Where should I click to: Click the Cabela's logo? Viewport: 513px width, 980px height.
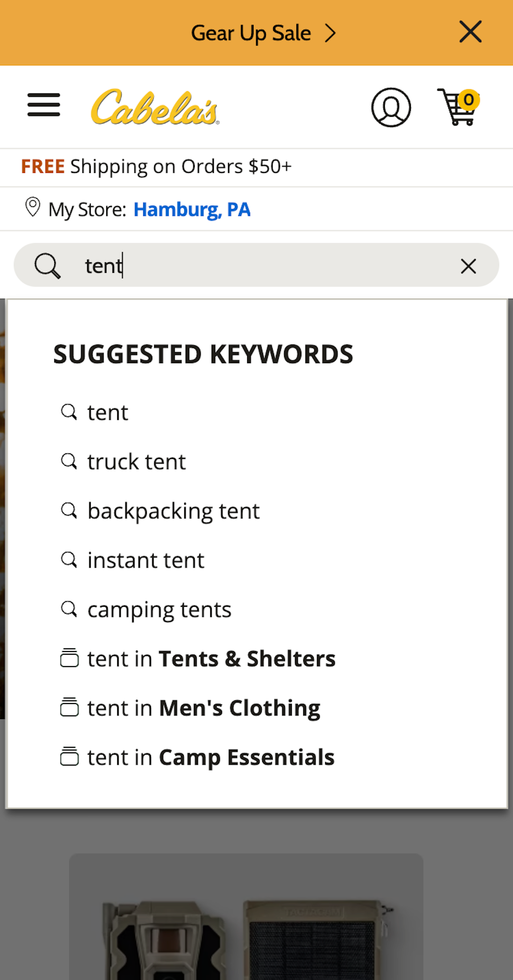pos(155,107)
